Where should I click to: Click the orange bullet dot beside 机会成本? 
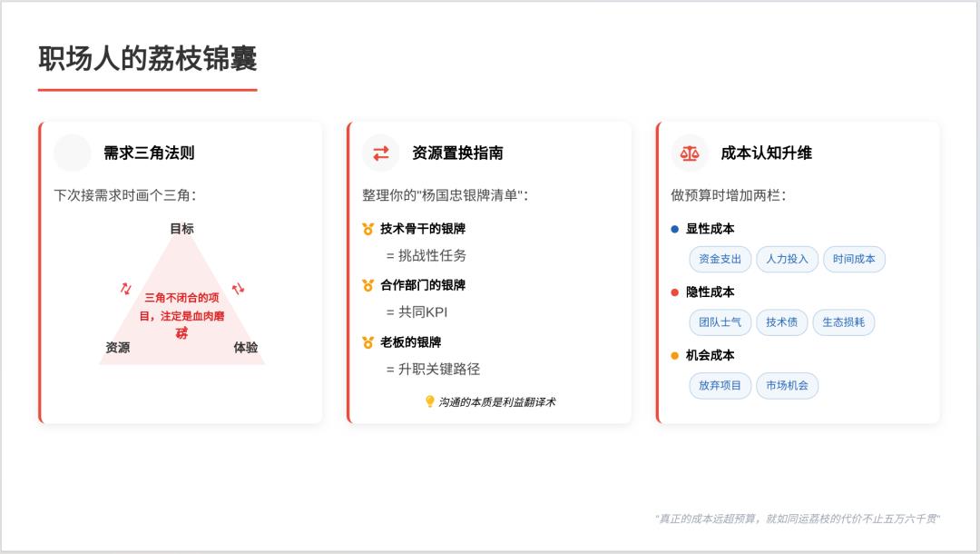(674, 355)
